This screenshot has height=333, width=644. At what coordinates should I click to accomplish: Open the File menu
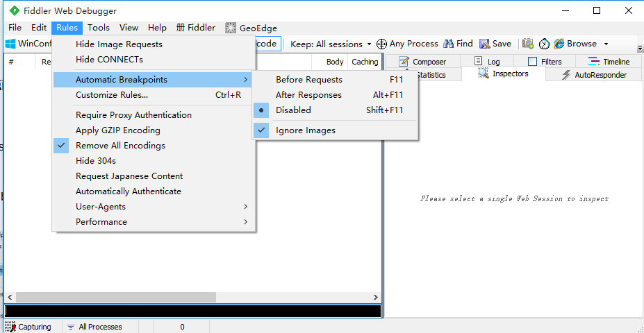coord(15,28)
